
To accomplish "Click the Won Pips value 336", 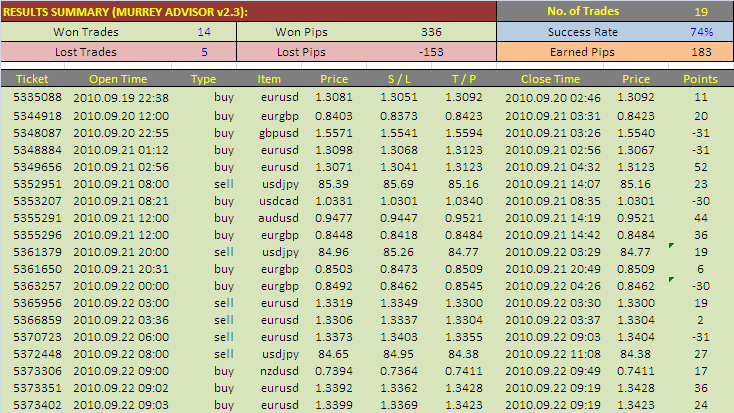I will pos(431,32).
